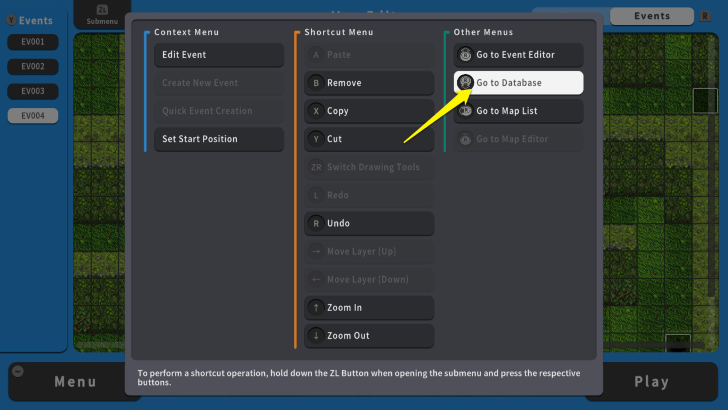This screenshot has height=410, width=728.
Task: Click the B button icon beside Remove
Action: [316, 83]
